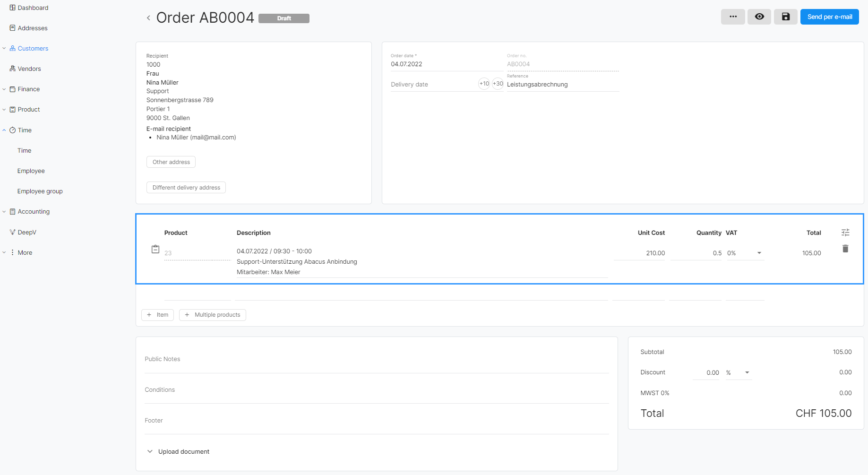Screen dimensions: 868x475
Task: Expand the Upload document section
Action: (178, 451)
